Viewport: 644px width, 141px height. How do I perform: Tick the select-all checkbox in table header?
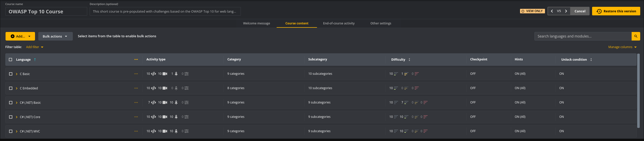click(11, 60)
